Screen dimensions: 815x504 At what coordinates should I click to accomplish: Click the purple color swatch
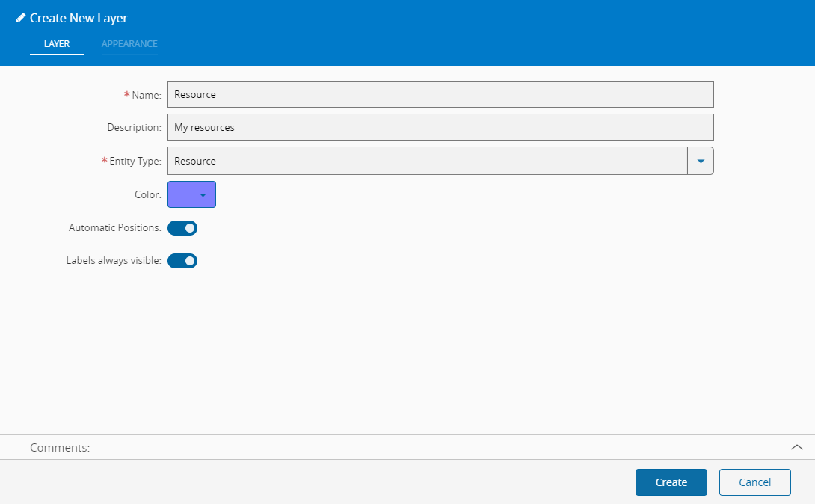click(183, 194)
